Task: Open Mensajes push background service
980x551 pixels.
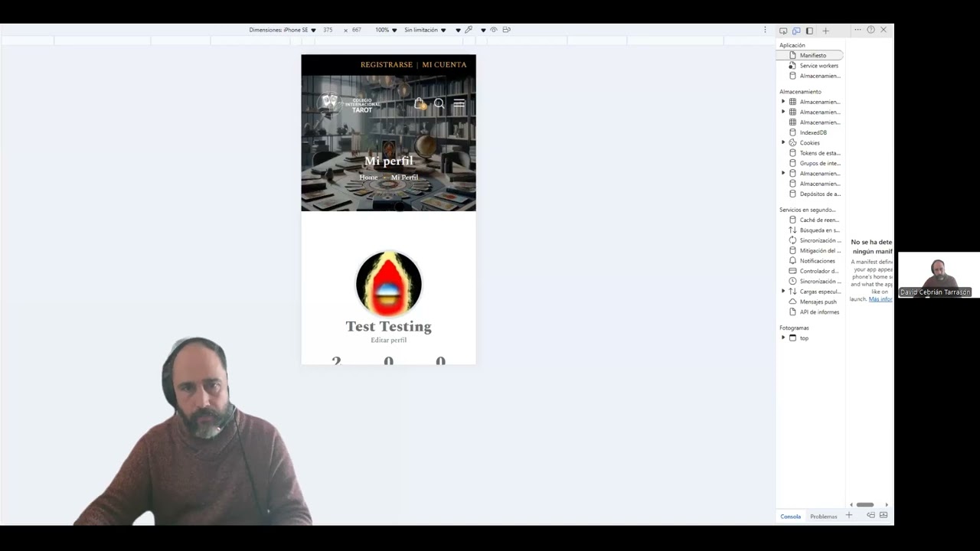Action: point(812,302)
